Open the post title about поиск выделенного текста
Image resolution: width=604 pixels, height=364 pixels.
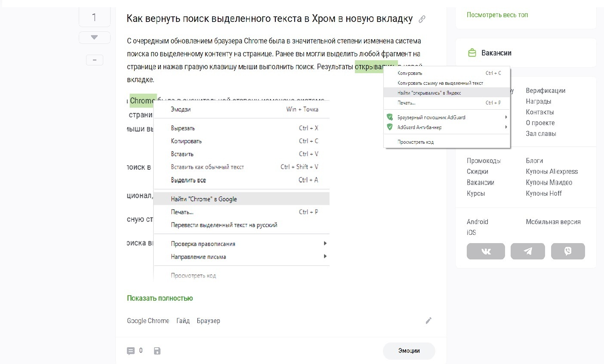pos(270,19)
